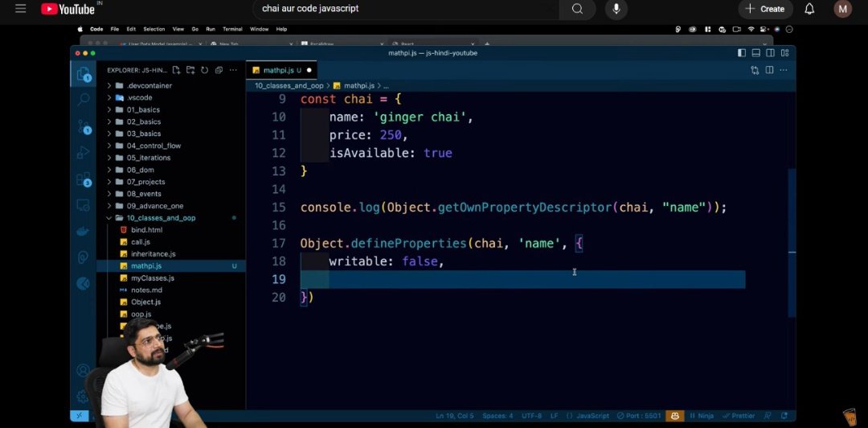Expand the 08_events folder
Screen dimensions: 868x428
tap(170, 194)
